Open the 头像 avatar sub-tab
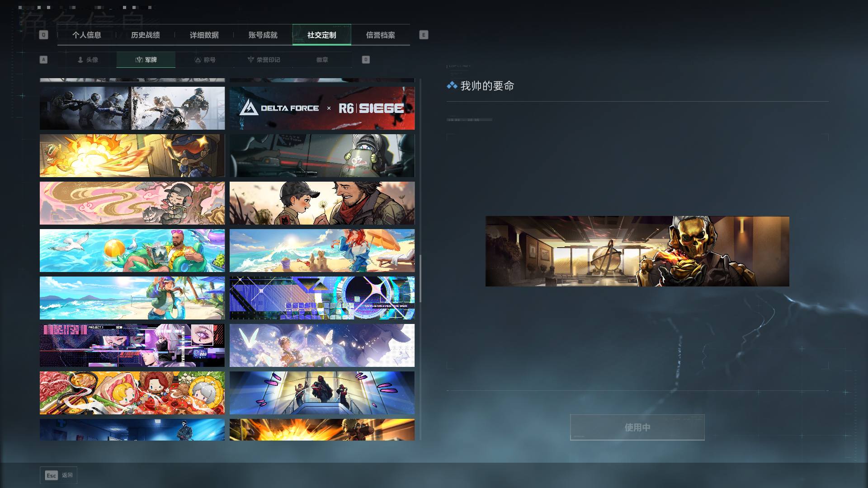868x488 pixels. pos(87,60)
